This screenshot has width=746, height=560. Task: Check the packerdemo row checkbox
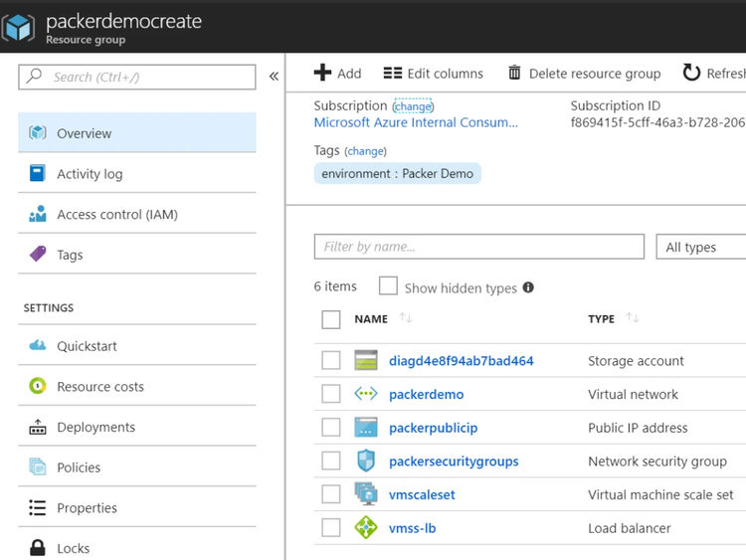pyautogui.click(x=330, y=394)
